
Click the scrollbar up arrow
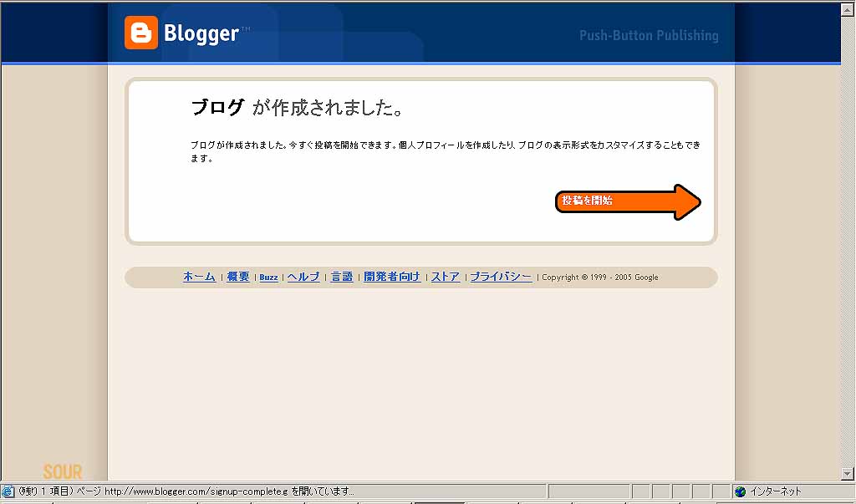tap(848, 10)
